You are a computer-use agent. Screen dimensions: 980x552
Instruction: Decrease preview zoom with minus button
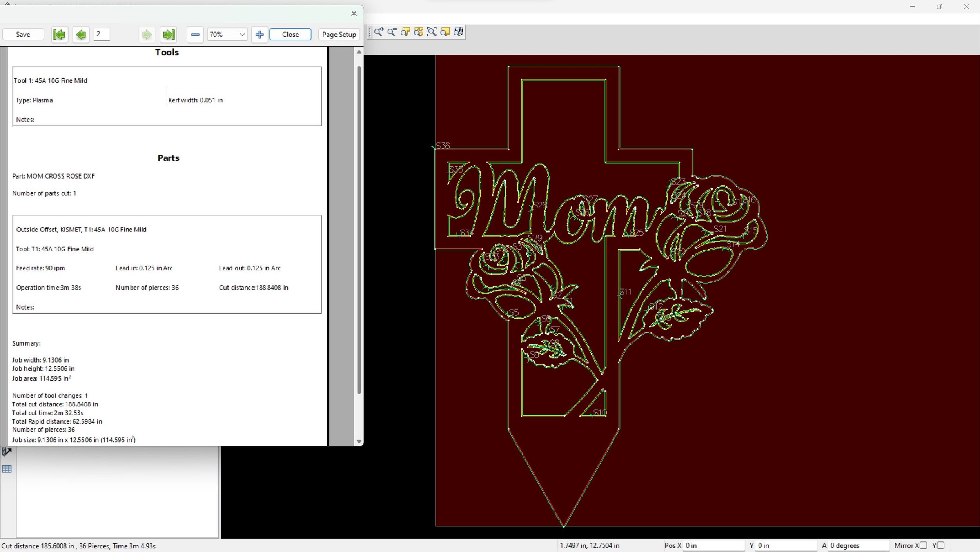click(195, 35)
